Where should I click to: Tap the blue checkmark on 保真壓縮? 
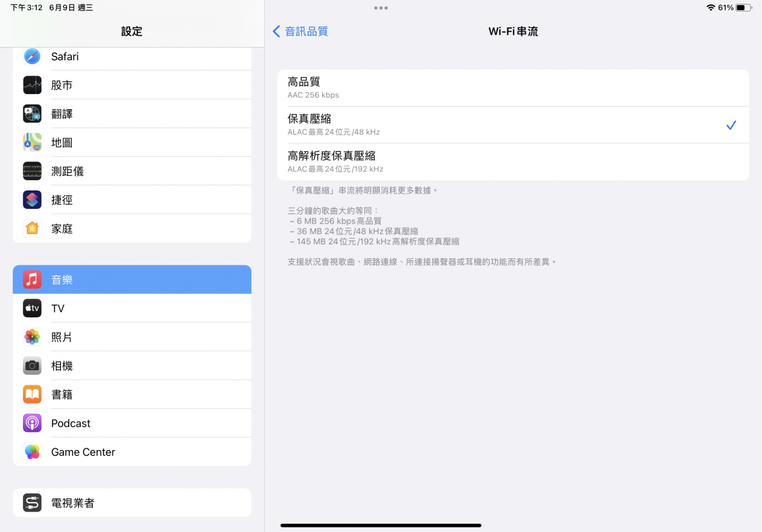(x=731, y=125)
